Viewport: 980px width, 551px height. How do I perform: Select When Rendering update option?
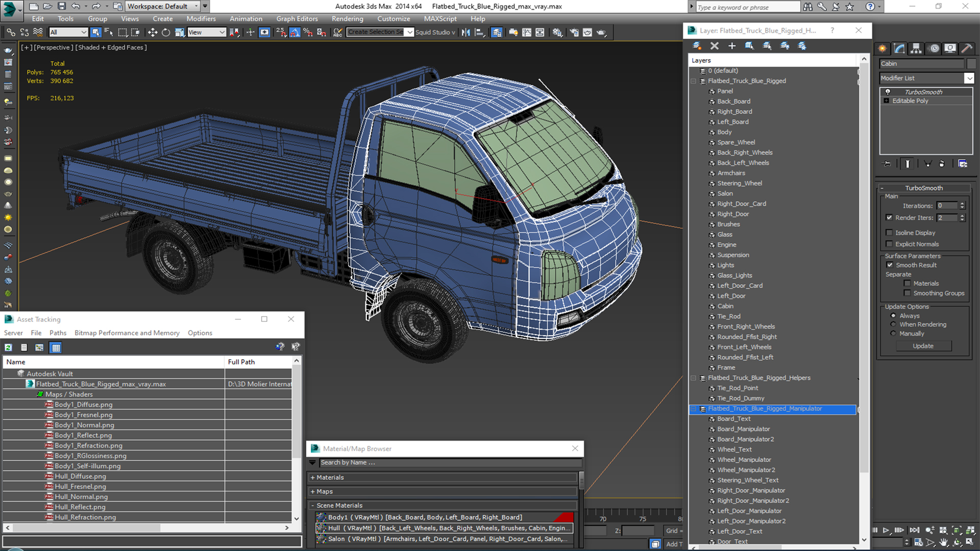[x=893, y=324]
